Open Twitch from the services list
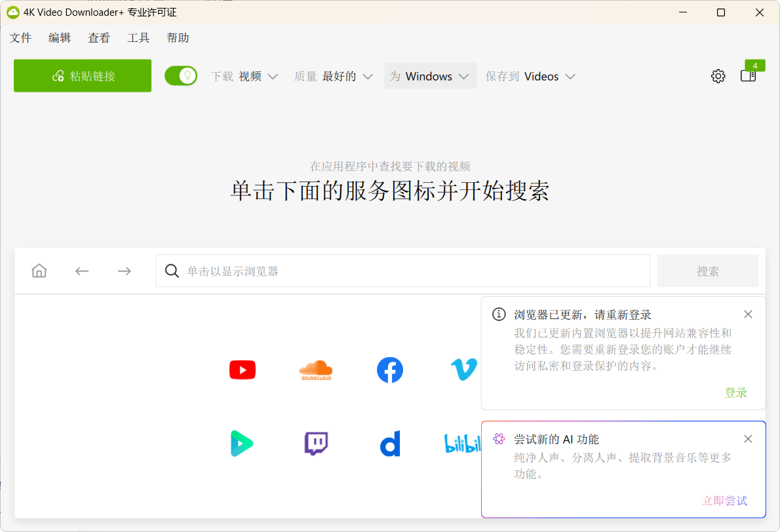 click(x=316, y=443)
